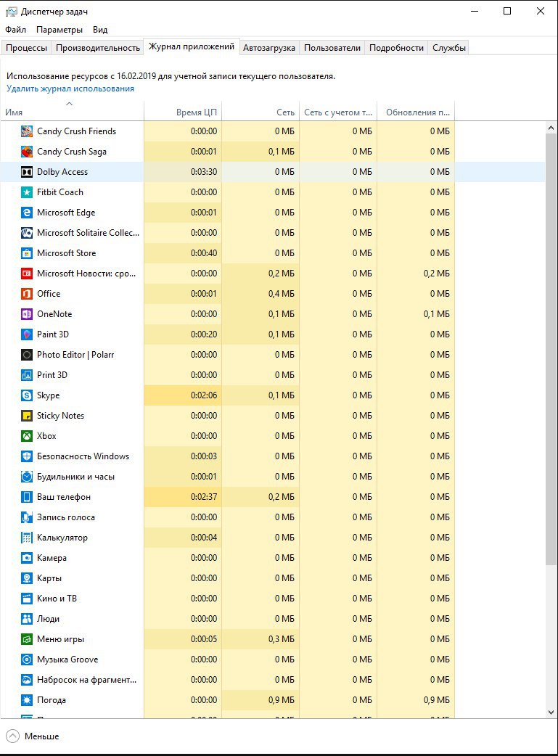Click the Candy Crush Friends app icon
The width and height of the screenshot is (558, 756).
pos(27,131)
